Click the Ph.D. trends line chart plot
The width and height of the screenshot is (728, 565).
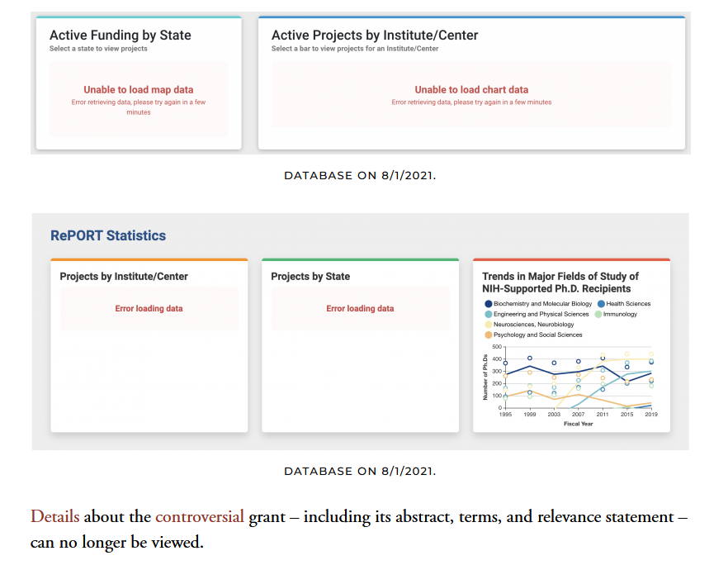(578, 377)
